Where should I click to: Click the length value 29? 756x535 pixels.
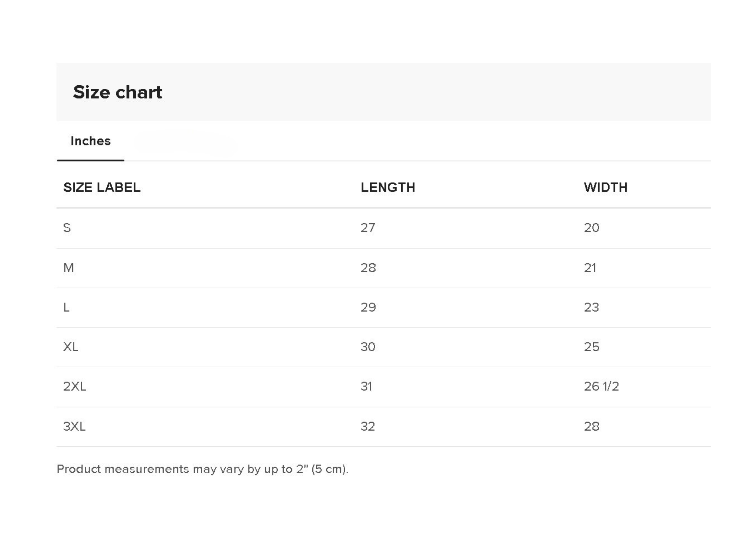click(x=368, y=307)
